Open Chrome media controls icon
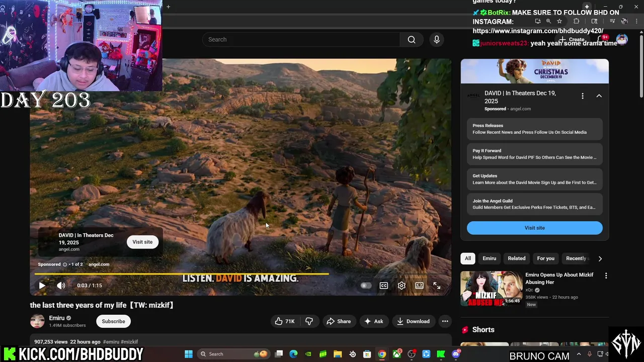This screenshot has height=362, width=644. click(612, 21)
